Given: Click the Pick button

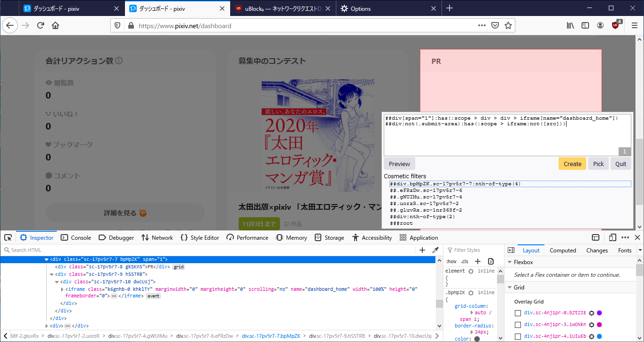Looking at the screenshot, I should (x=598, y=164).
